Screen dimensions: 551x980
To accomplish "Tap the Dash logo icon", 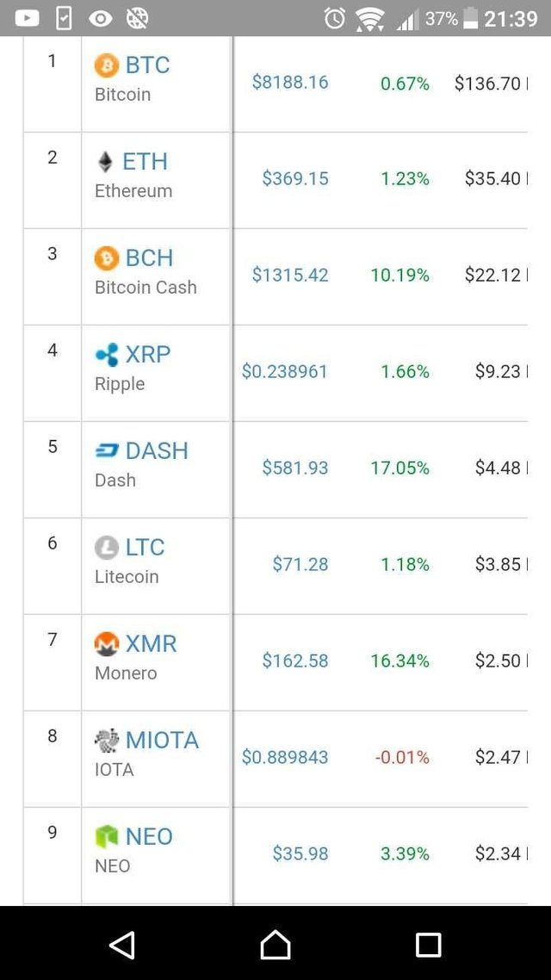I will coord(107,450).
